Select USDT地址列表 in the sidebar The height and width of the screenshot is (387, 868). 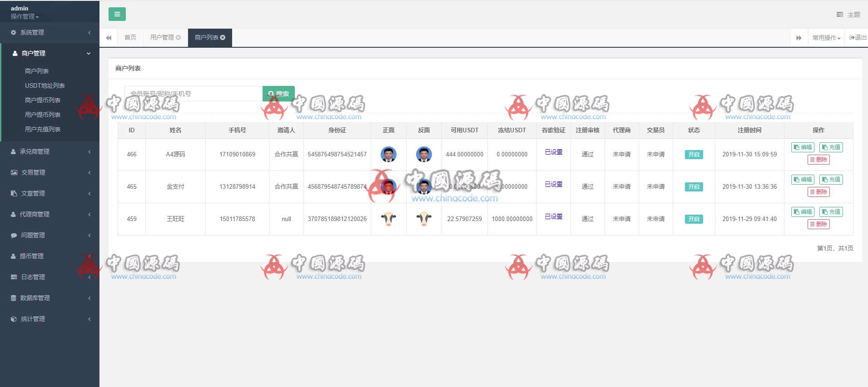point(45,85)
